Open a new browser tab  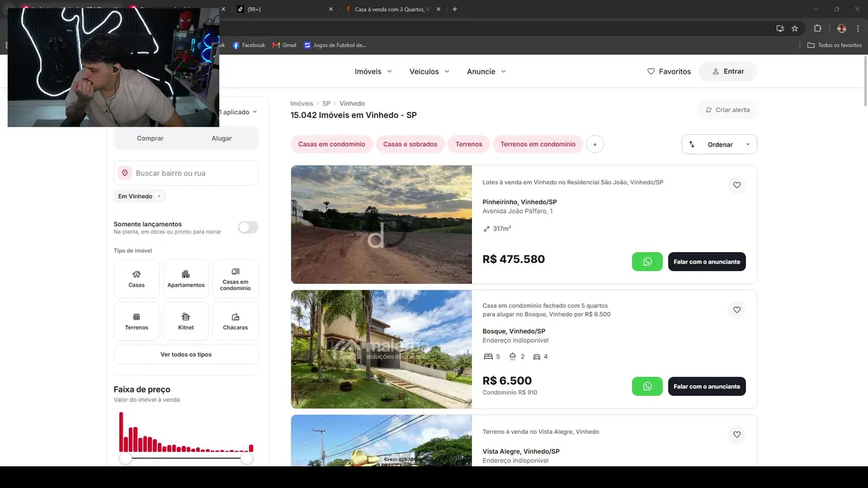pyautogui.click(x=454, y=9)
